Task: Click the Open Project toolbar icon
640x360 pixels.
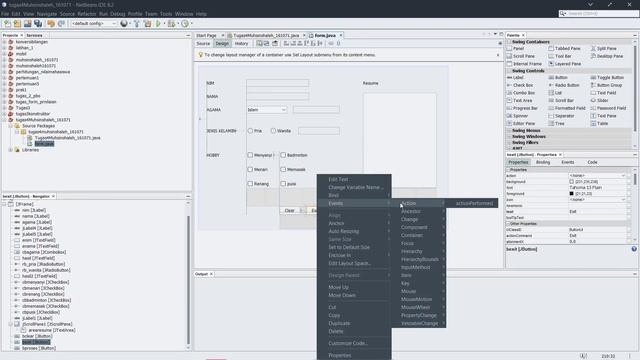Action: click(27, 24)
